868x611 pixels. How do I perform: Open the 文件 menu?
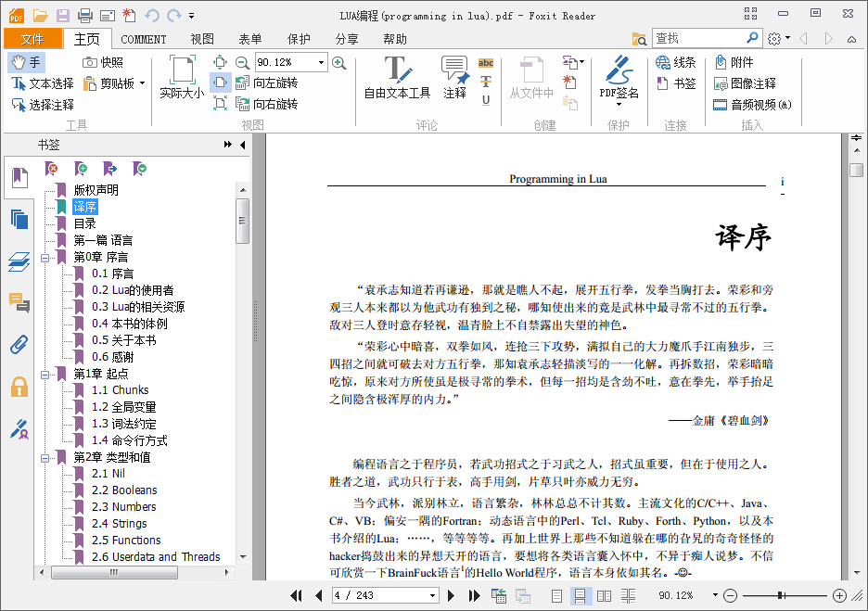(32, 39)
